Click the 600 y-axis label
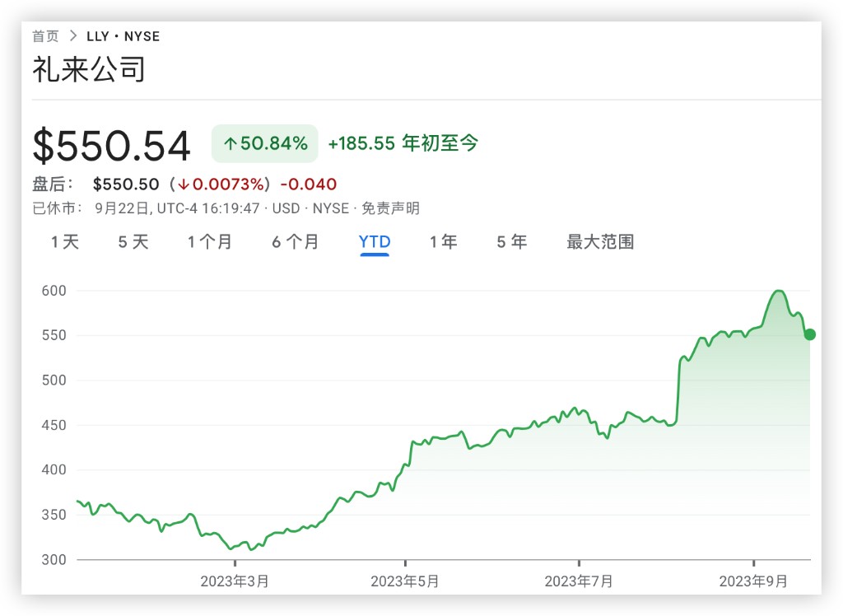843x616 pixels. coord(54,291)
